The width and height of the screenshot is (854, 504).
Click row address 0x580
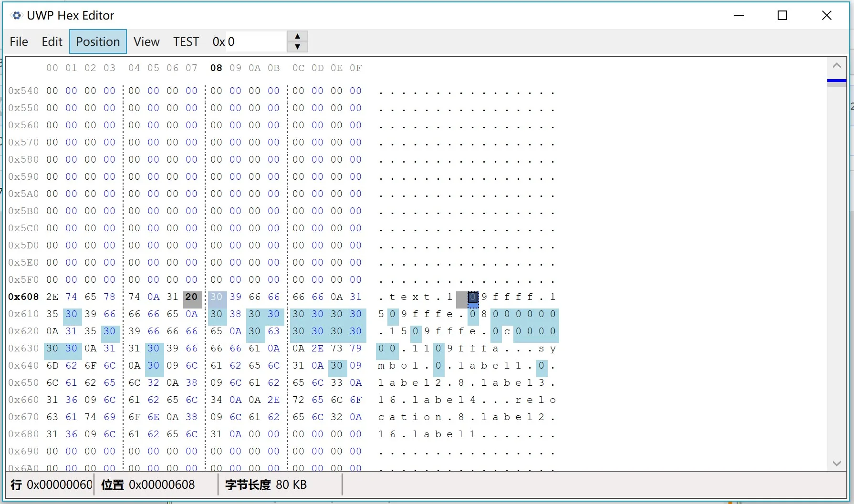click(x=23, y=159)
